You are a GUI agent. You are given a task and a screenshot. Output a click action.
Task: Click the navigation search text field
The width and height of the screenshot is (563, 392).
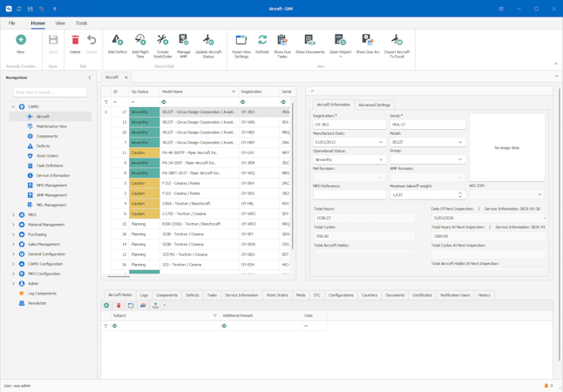50,91
